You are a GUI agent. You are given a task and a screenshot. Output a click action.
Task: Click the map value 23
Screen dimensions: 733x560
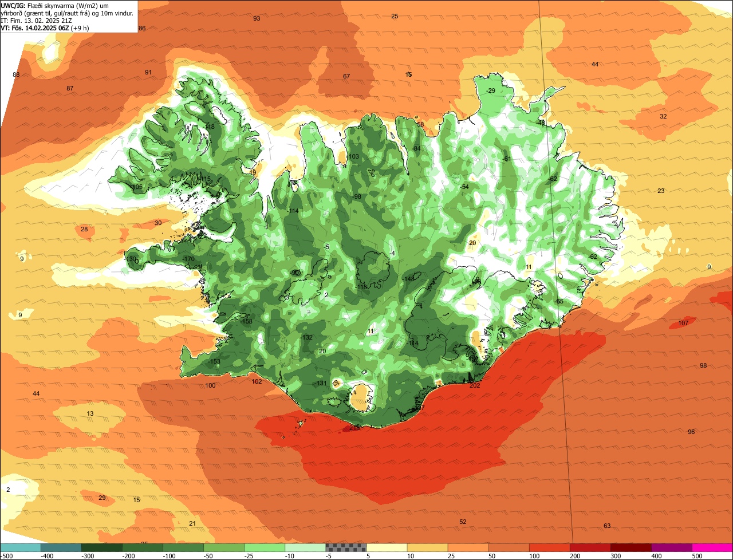661,191
